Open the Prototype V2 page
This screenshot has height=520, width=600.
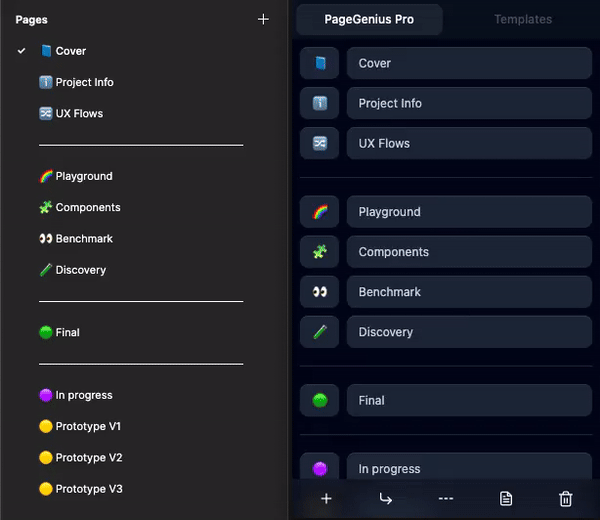tap(81, 458)
